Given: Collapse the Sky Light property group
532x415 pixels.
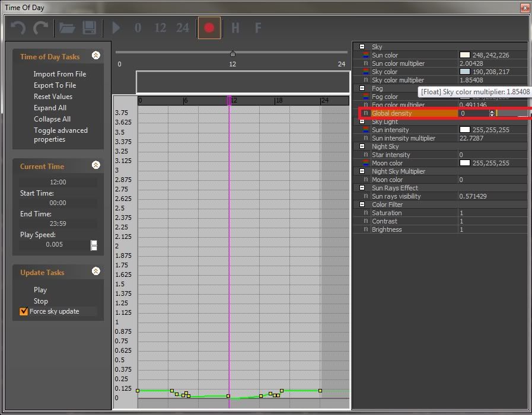Looking at the screenshot, I should point(362,122).
